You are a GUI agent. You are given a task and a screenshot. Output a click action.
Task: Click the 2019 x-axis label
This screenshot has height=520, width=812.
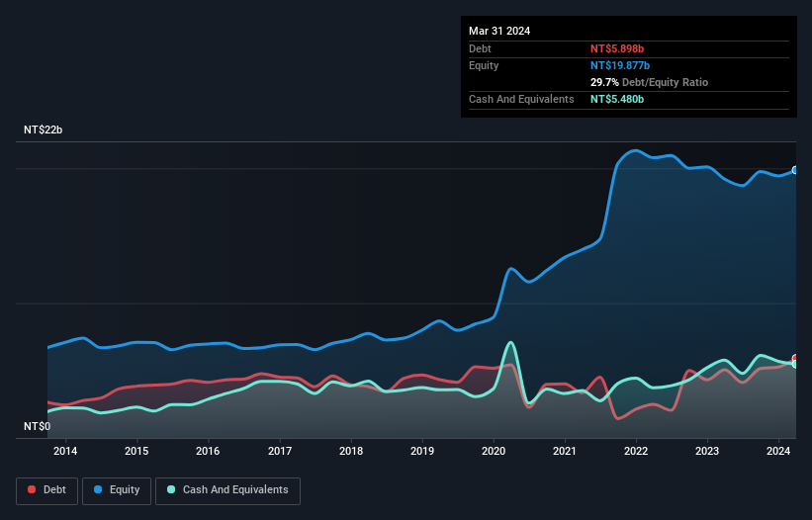(422, 451)
